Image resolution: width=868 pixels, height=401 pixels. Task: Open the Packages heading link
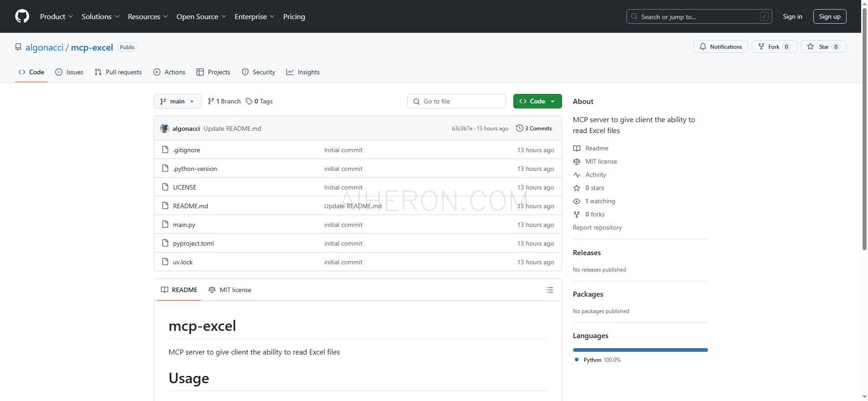point(588,294)
